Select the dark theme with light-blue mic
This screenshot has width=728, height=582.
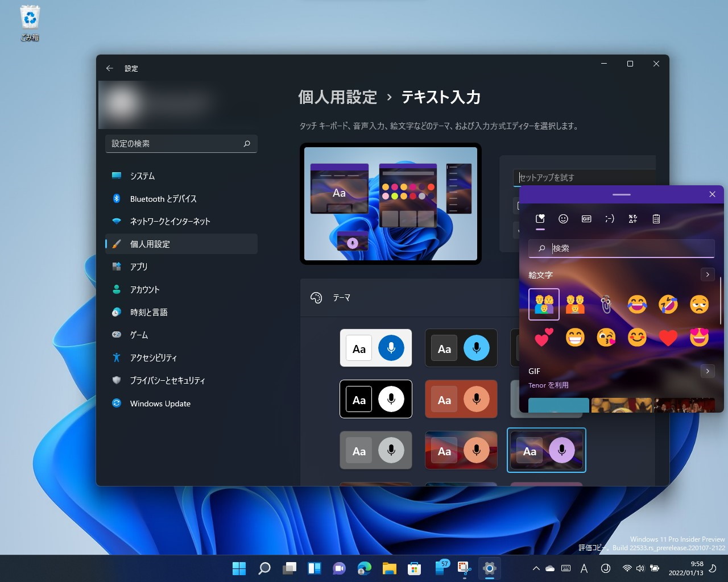tap(461, 348)
